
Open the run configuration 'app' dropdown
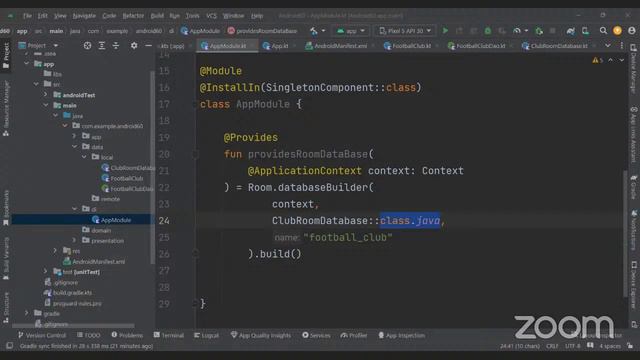[x=351, y=31]
